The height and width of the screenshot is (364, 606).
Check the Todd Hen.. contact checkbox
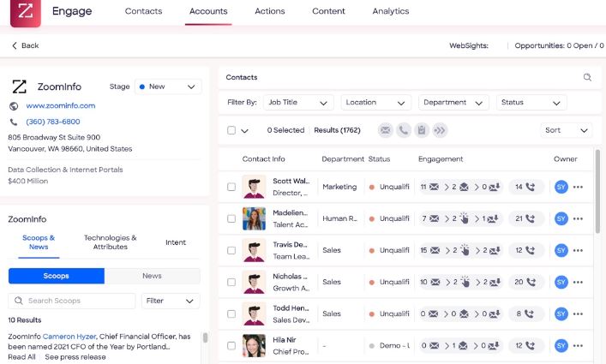point(231,313)
